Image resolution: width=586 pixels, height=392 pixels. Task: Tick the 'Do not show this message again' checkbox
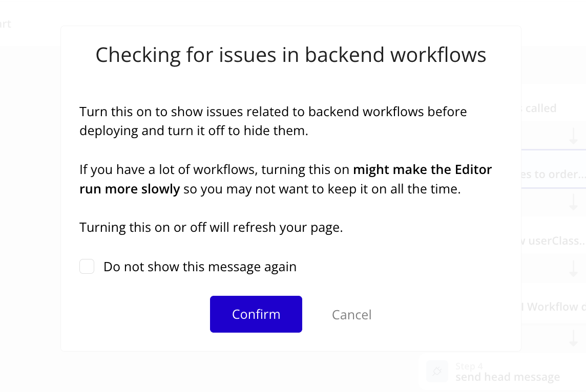click(x=87, y=267)
